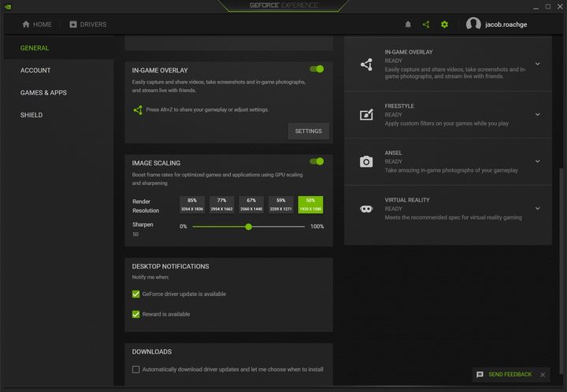Enable automatic driver update downloads checkbox

point(136,369)
